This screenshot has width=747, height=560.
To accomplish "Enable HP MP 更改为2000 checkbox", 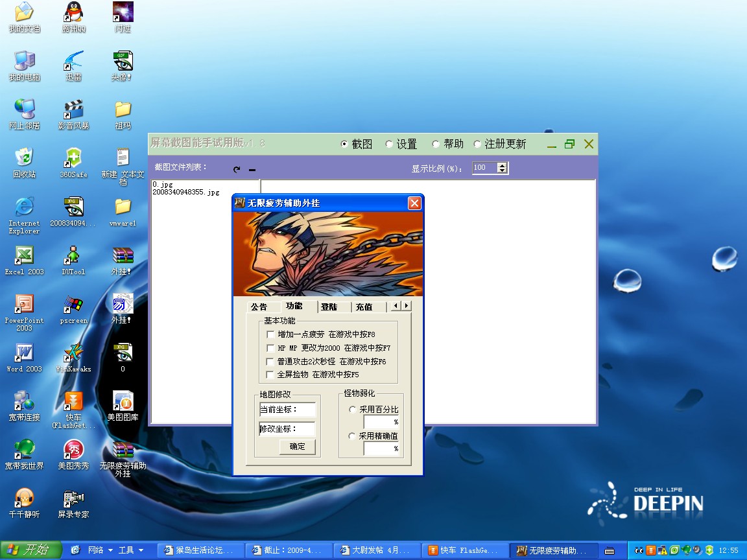I will point(270,347).
